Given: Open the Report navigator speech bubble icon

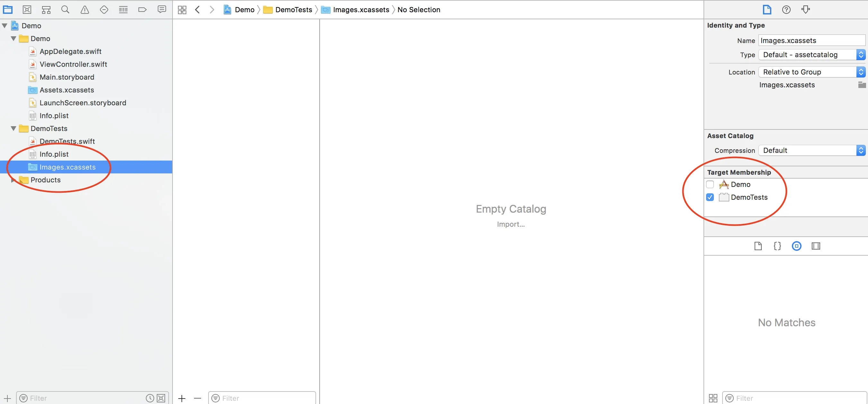Looking at the screenshot, I should click(x=162, y=9).
